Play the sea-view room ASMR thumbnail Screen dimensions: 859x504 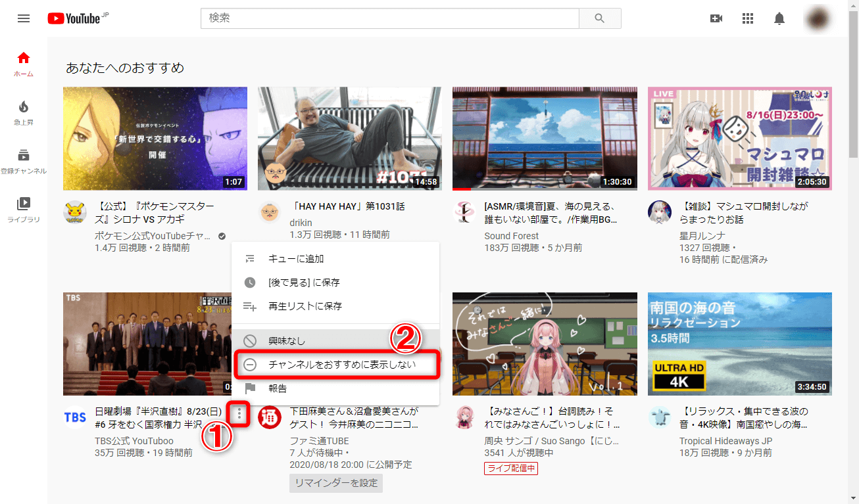pos(545,139)
